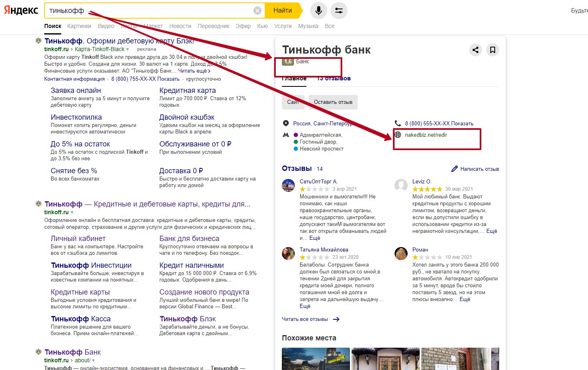Click Адмиралтейская metro station
This screenshot has height=370, width=588.
[320, 135]
